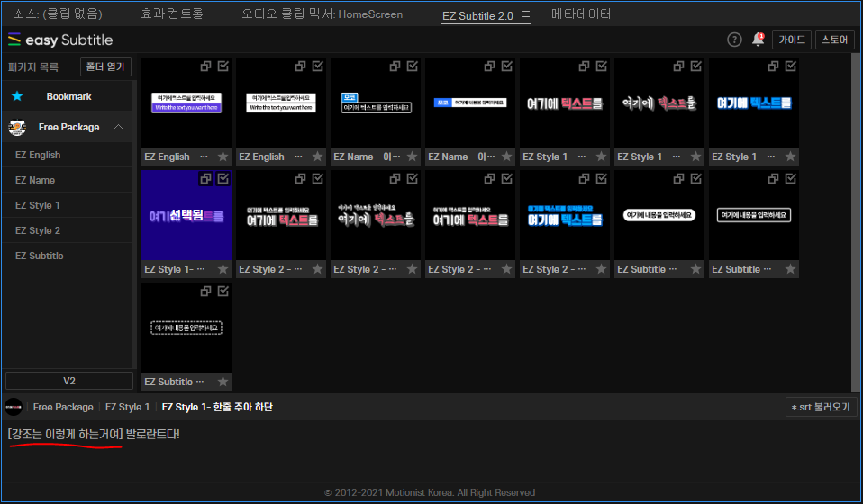Click the copy icon on the dashed-outline EZ Subtitle card
The height and width of the screenshot is (504, 863).
click(206, 292)
